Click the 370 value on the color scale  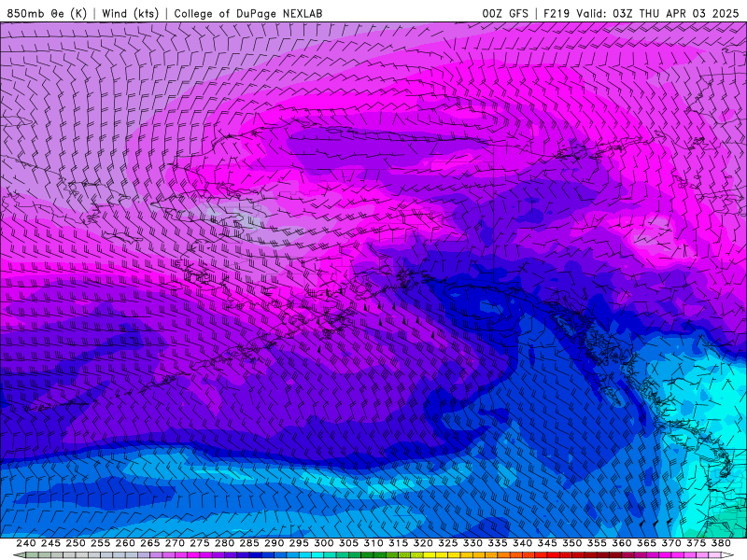(671, 543)
